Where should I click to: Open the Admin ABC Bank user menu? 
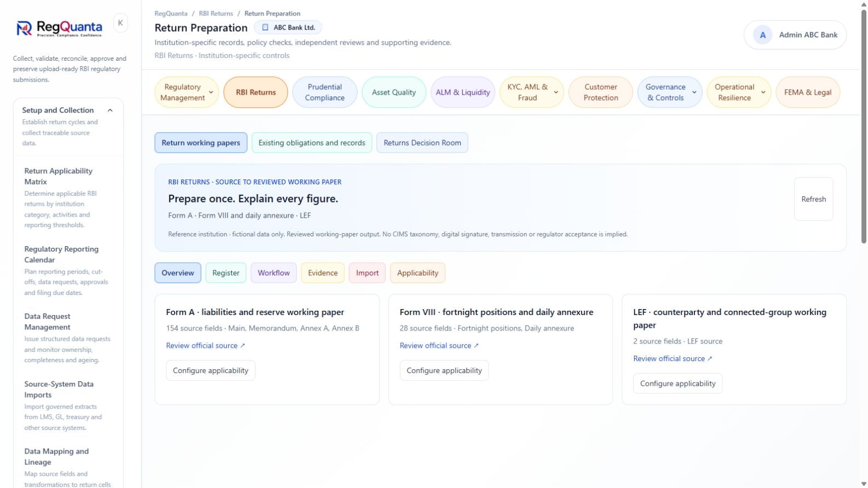click(795, 35)
